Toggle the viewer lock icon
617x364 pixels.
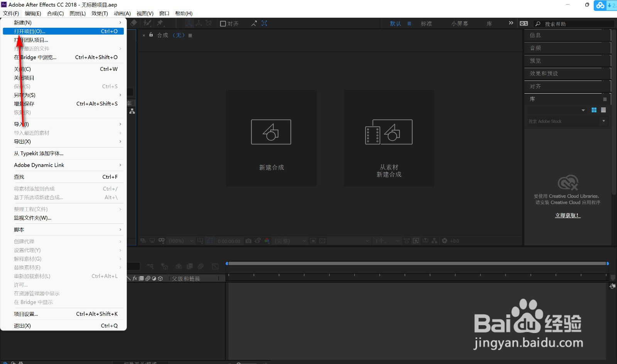pyautogui.click(x=151, y=35)
